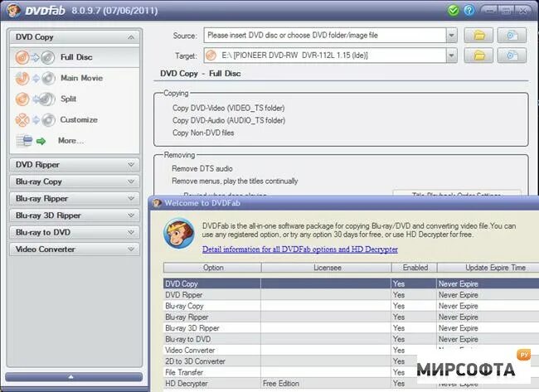
Task: Sort table by Licensee column header
Action: tap(327, 268)
